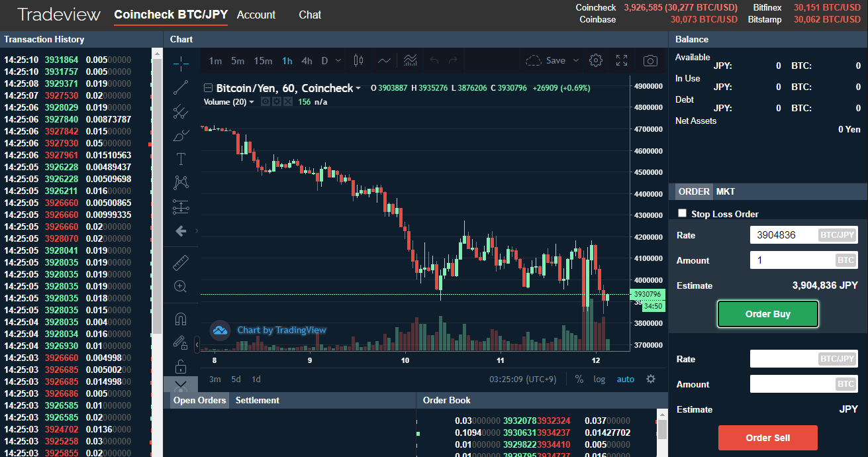The image size is (868, 457).
Task: Select the crosshair cursor tool
Action: (x=180, y=64)
